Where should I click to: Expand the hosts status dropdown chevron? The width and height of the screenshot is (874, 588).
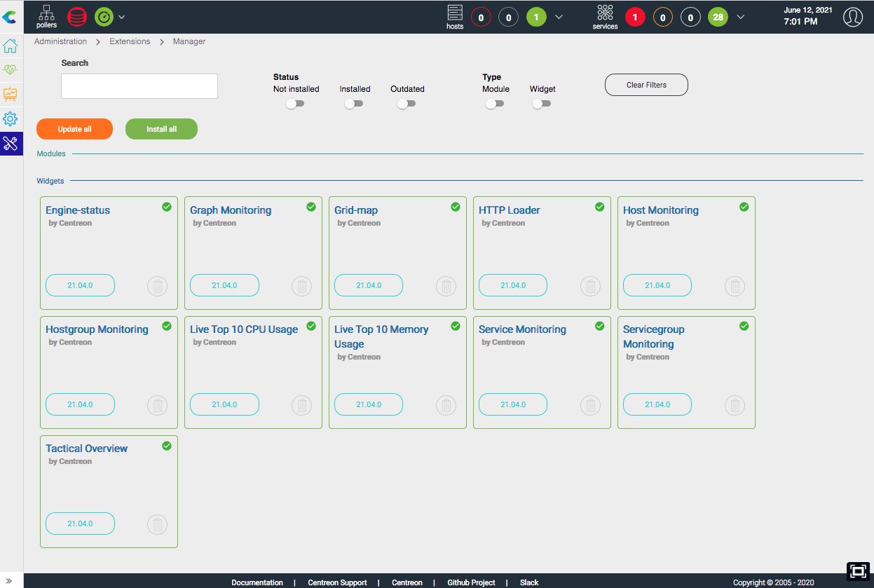click(559, 17)
